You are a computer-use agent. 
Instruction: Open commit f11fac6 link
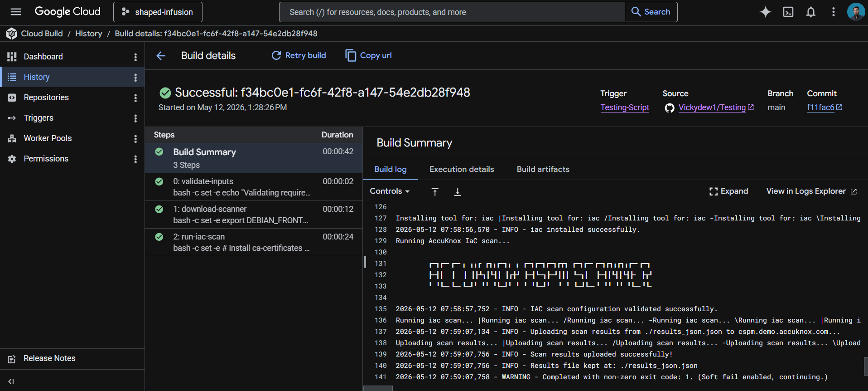pyautogui.click(x=824, y=108)
